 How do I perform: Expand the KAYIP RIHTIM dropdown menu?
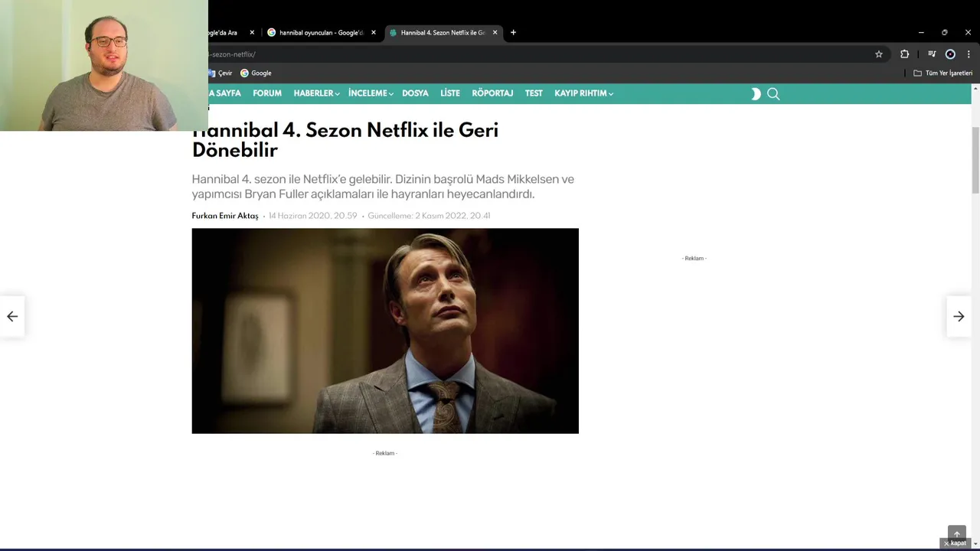pos(583,93)
